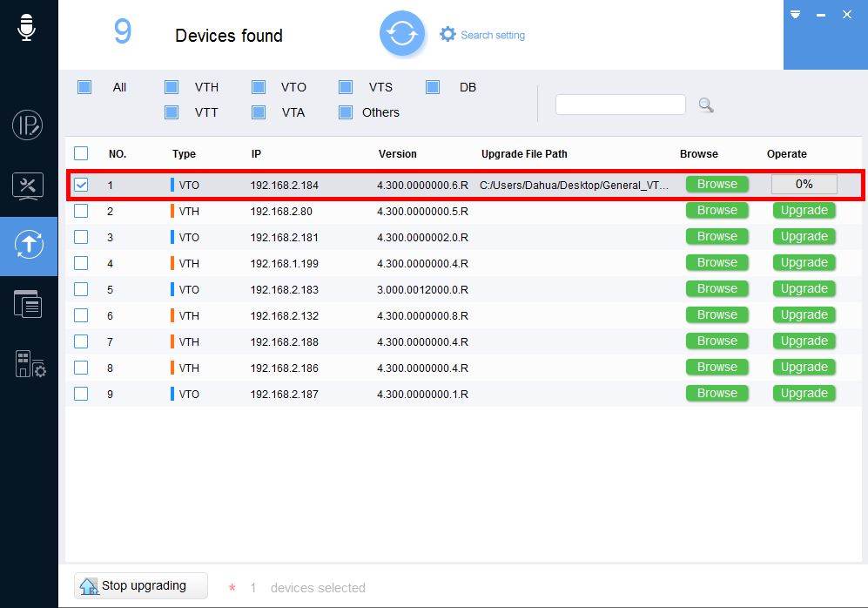Open the window list sidebar icon
Screen dimensions: 868x608
click(28, 304)
